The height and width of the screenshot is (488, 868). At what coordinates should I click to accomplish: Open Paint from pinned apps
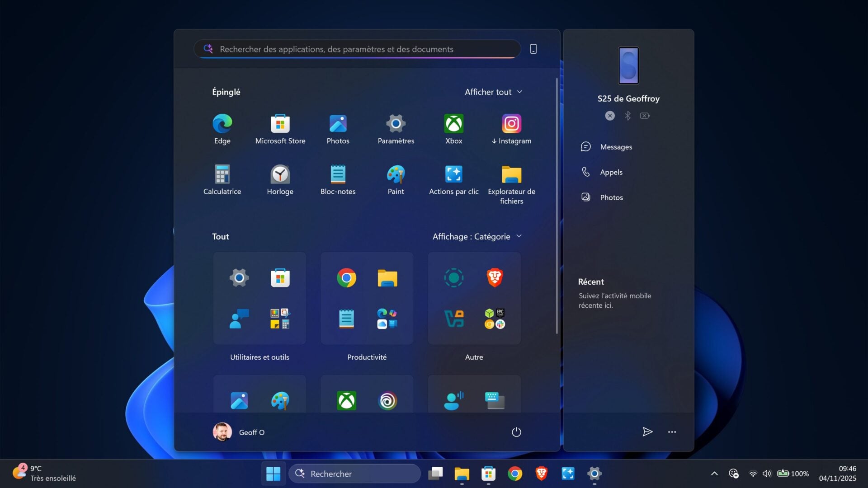pos(396,179)
